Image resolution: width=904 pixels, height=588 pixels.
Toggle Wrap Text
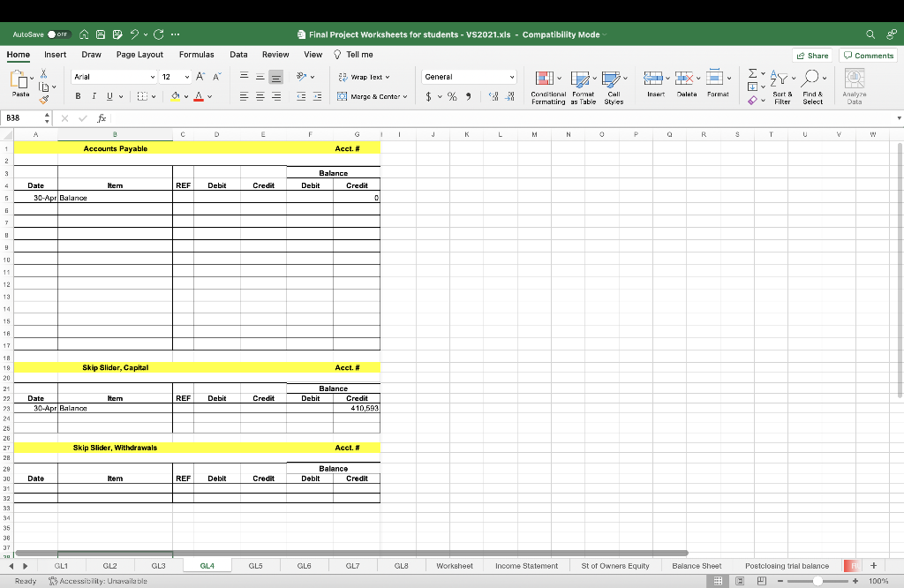[x=364, y=77]
